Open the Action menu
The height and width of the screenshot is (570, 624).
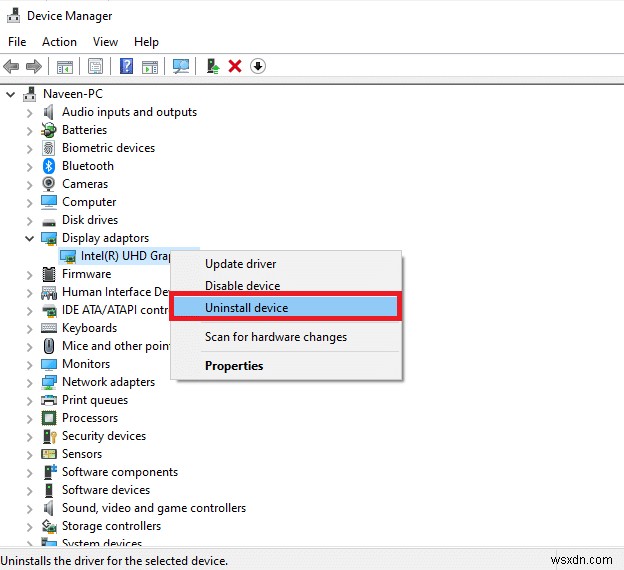point(59,42)
